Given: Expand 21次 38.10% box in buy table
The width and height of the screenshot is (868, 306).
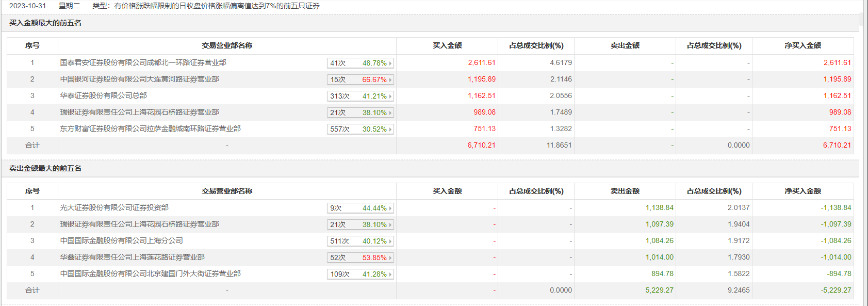Looking at the screenshot, I should [361, 112].
